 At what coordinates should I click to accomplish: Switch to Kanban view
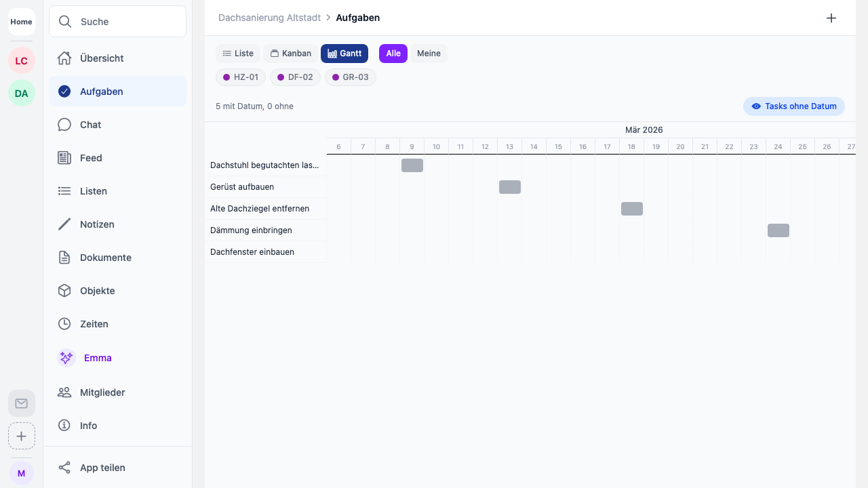pos(290,54)
